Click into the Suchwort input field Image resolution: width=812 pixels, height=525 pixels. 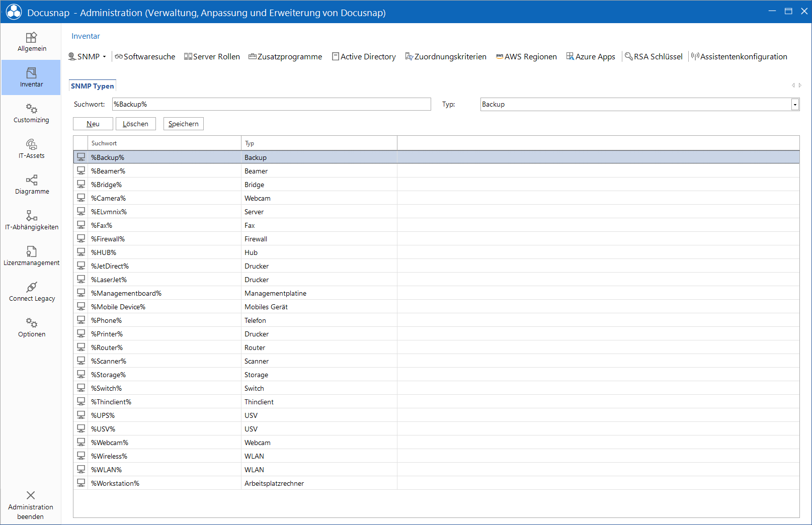[x=272, y=104]
